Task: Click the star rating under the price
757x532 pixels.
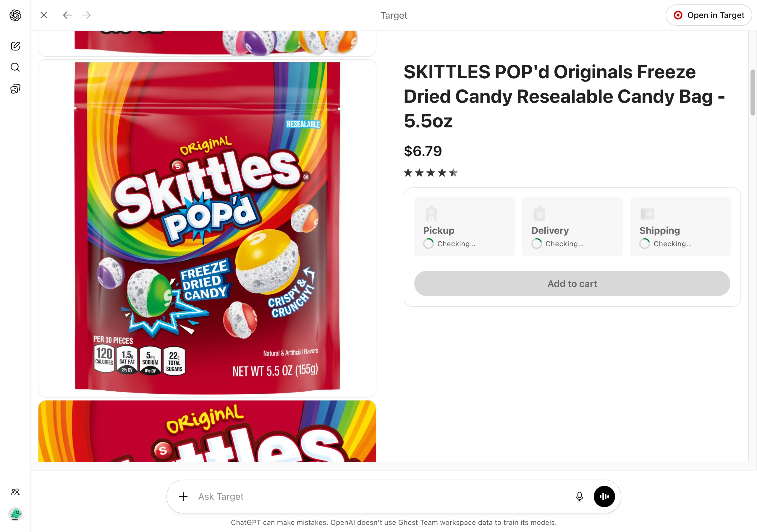Action: [x=431, y=173]
